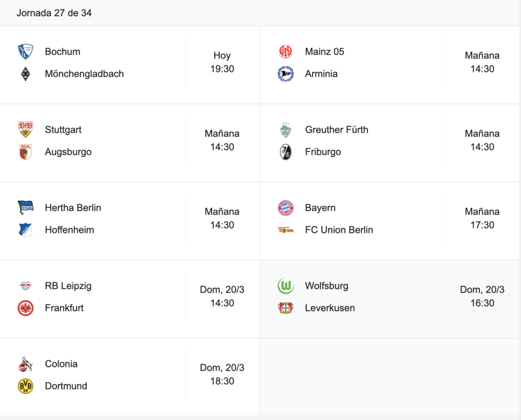
Task: Click the Dortmund BVB yellow logo
Action: [25, 386]
